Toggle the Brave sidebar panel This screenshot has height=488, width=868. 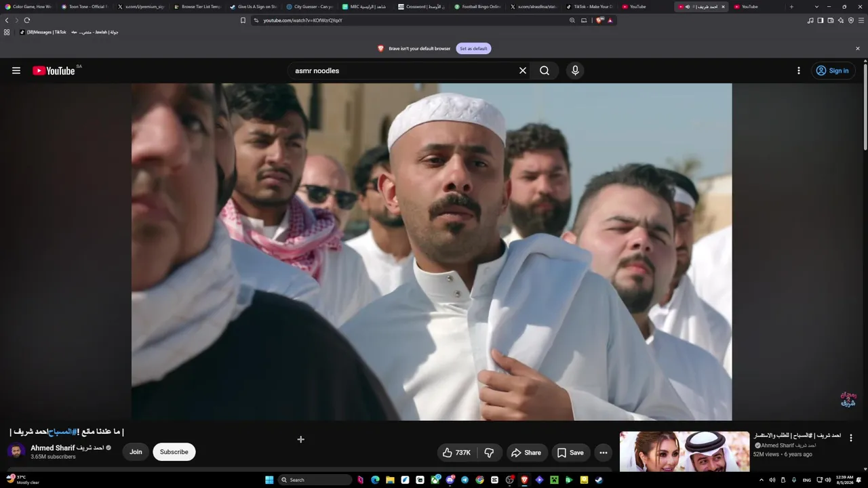pos(821,20)
